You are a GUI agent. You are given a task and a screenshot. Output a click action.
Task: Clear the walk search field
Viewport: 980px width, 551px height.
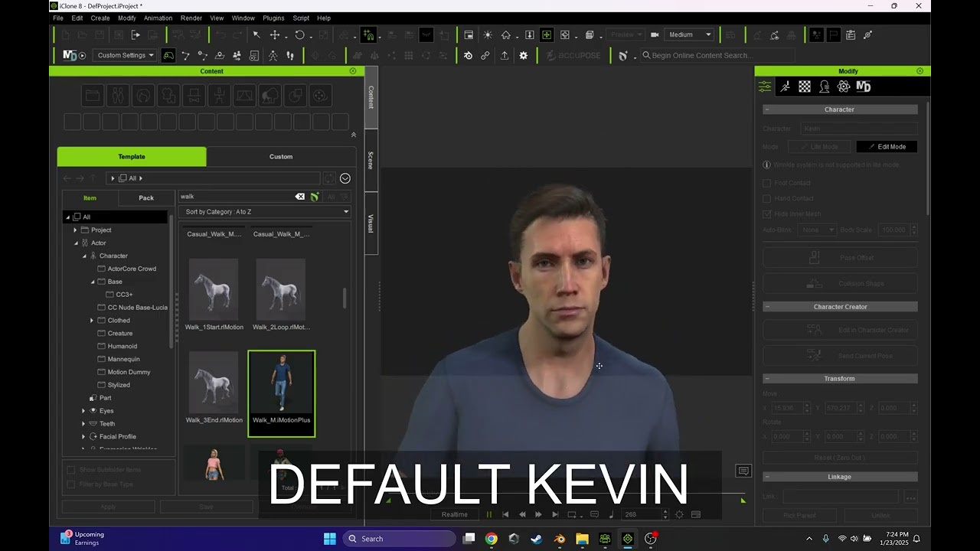tap(299, 197)
